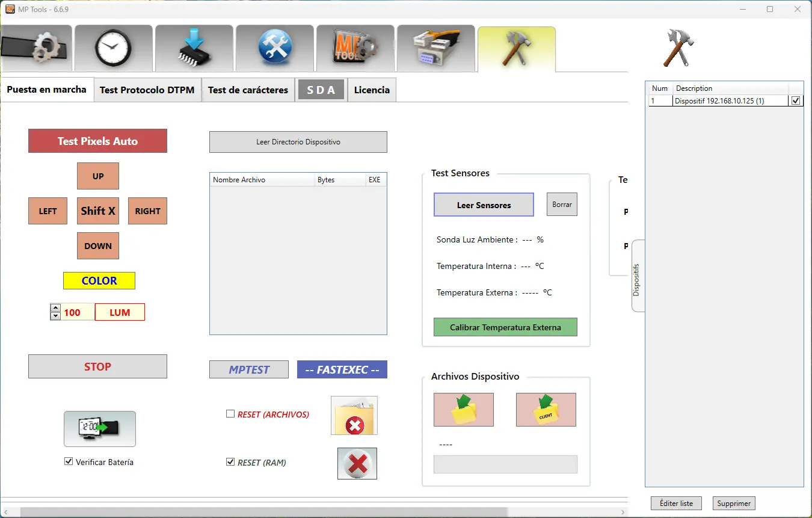Click the network cable connection icon
812x518 pixels.
pos(436,49)
